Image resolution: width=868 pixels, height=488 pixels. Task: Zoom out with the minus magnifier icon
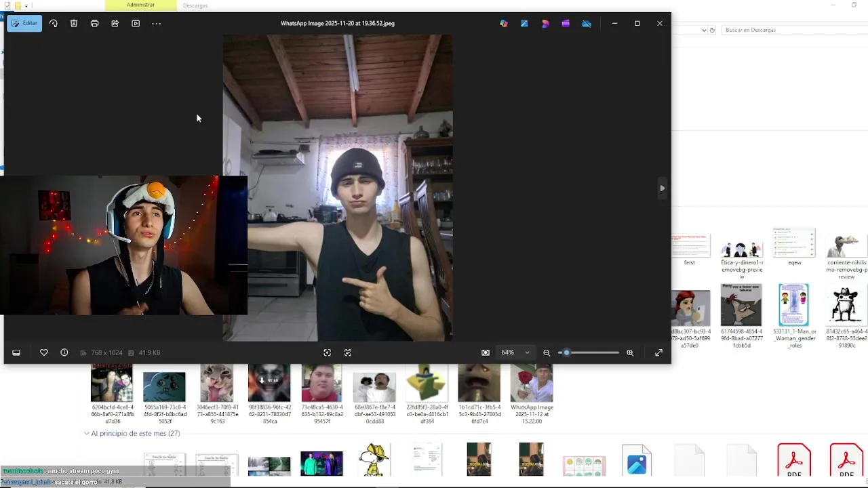pyautogui.click(x=547, y=352)
